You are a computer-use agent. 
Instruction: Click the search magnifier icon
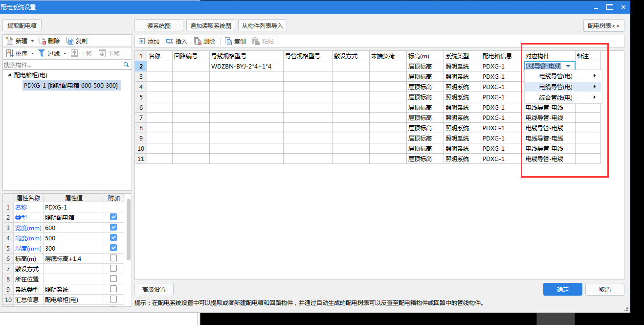(x=126, y=64)
